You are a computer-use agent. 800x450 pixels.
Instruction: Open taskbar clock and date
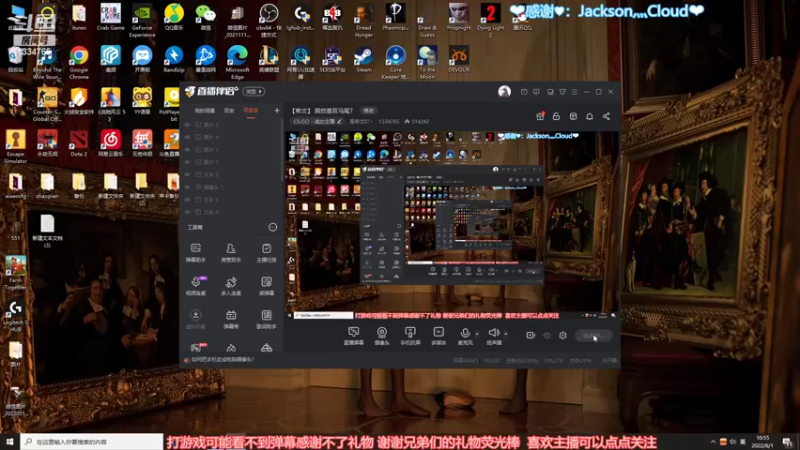763,441
